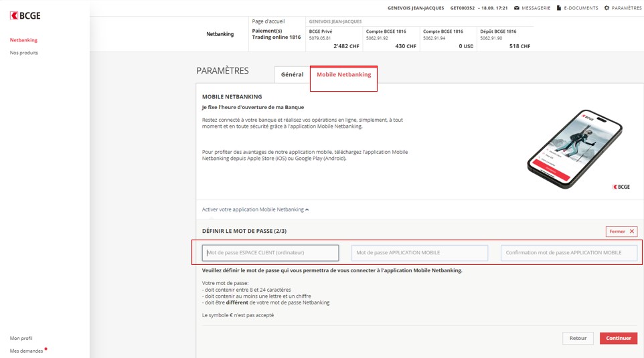Select Compte BCGE 1816 with 430 CHF
Screen dimensions: 644x358
391,39
